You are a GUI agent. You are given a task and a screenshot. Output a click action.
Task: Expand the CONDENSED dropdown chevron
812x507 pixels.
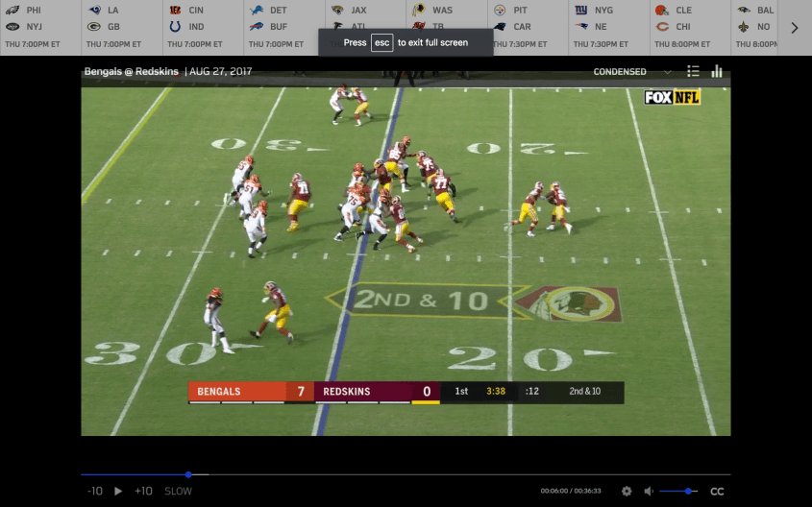(667, 72)
